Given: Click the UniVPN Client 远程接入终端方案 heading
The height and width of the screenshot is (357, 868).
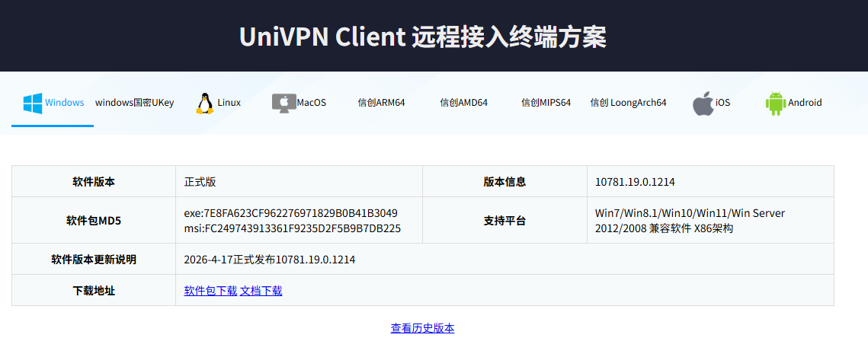Looking at the screenshot, I should pyautogui.click(x=423, y=37).
